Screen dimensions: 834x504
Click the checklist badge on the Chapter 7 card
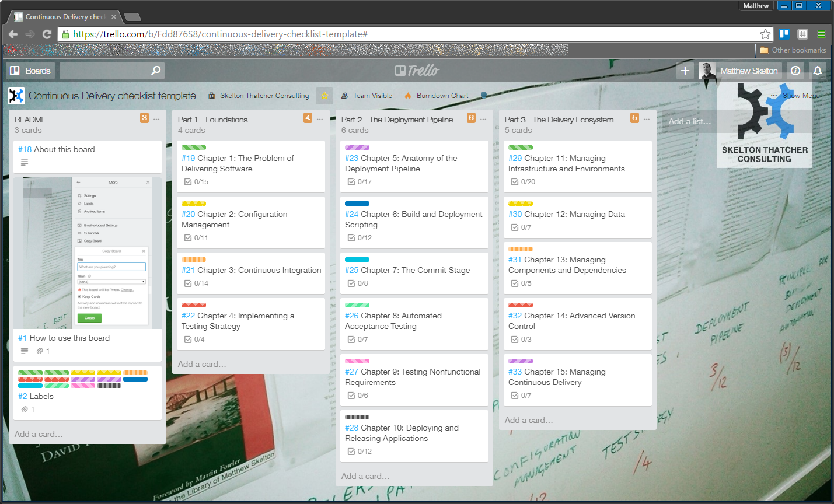[358, 283]
